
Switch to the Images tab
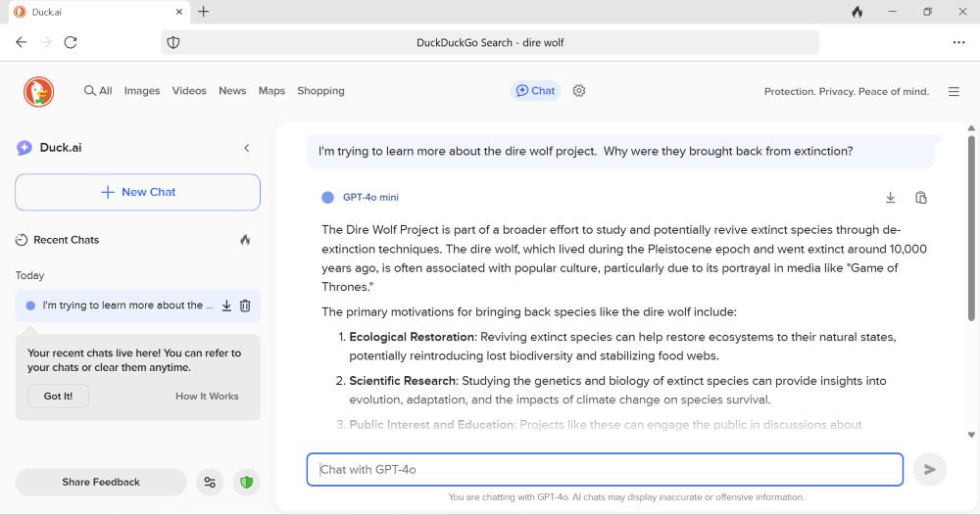pos(142,91)
